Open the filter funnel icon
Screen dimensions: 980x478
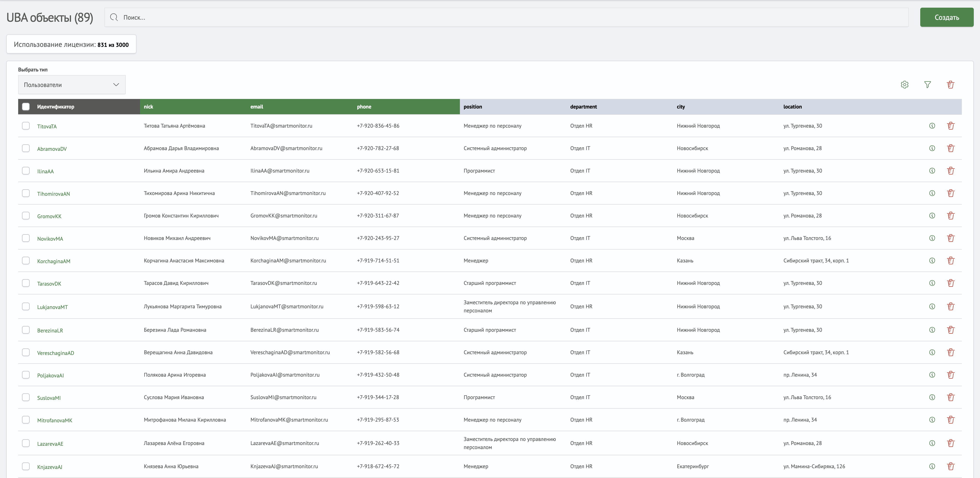(x=927, y=85)
